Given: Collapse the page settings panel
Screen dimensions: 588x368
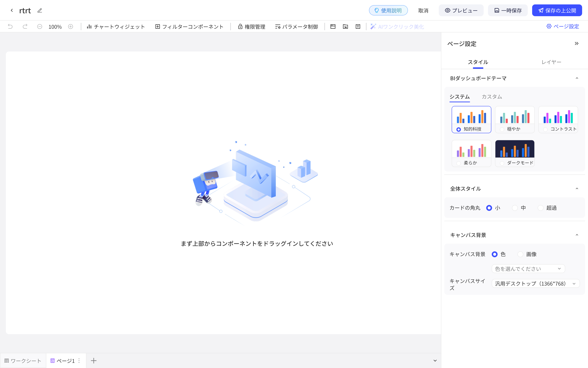Looking at the screenshot, I should click(577, 44).
